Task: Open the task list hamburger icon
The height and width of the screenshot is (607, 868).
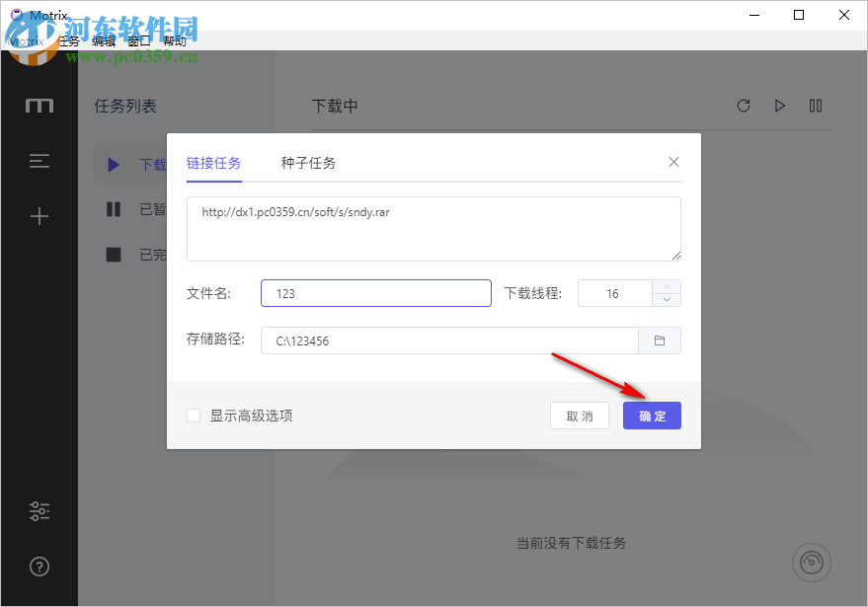Action: click(39, 161)
